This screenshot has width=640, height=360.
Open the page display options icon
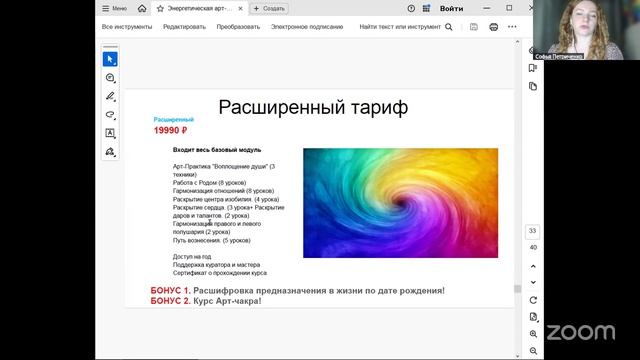(x=533, y=317)
